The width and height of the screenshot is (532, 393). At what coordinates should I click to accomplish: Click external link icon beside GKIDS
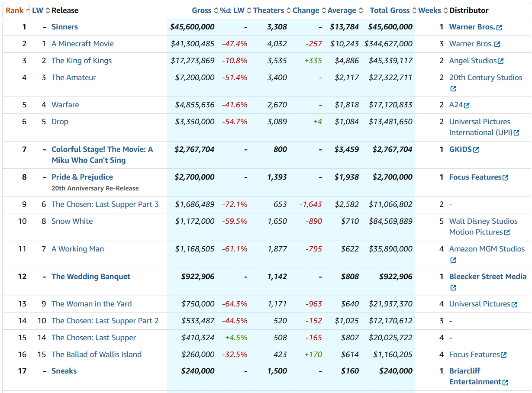click(476, 150)
